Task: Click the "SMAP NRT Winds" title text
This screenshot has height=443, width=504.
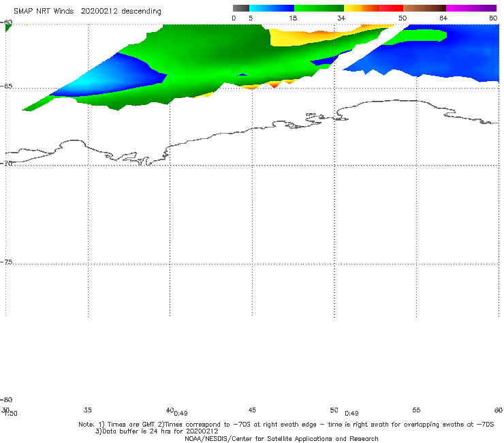Action: pyautogui.click(x=44, y=11)
